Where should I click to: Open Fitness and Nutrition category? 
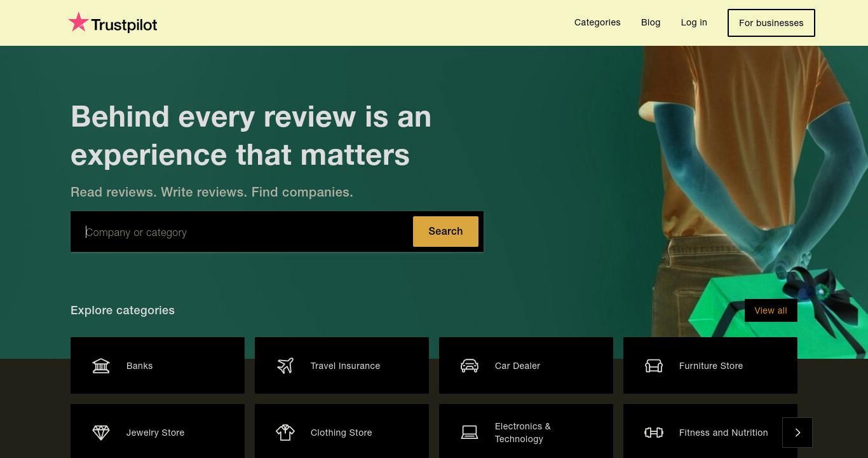[x=710, y=431]
